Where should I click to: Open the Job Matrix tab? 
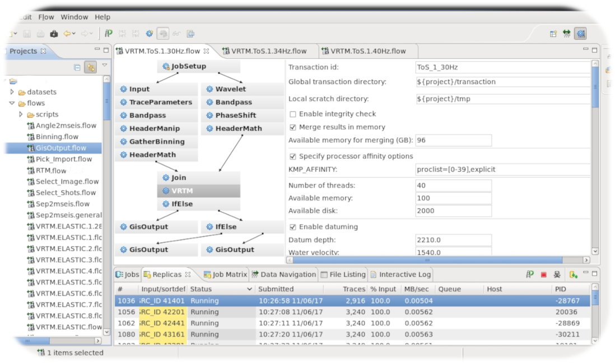[225, 274]
